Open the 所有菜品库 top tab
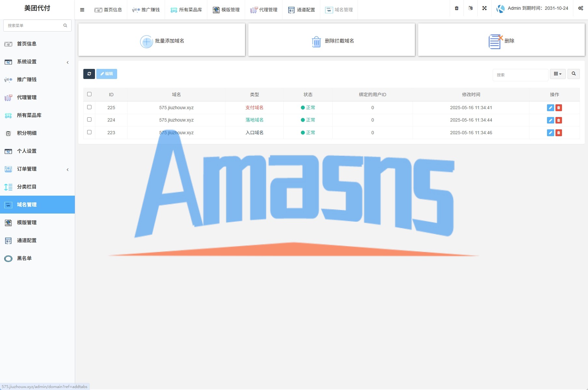The image size is (588, 390). click(186, 10)
